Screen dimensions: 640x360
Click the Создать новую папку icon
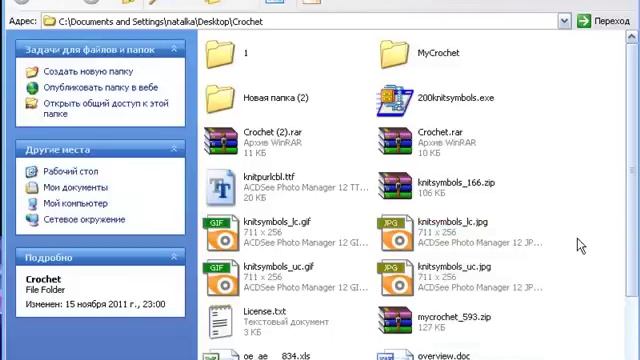click(x=32, y=72)
